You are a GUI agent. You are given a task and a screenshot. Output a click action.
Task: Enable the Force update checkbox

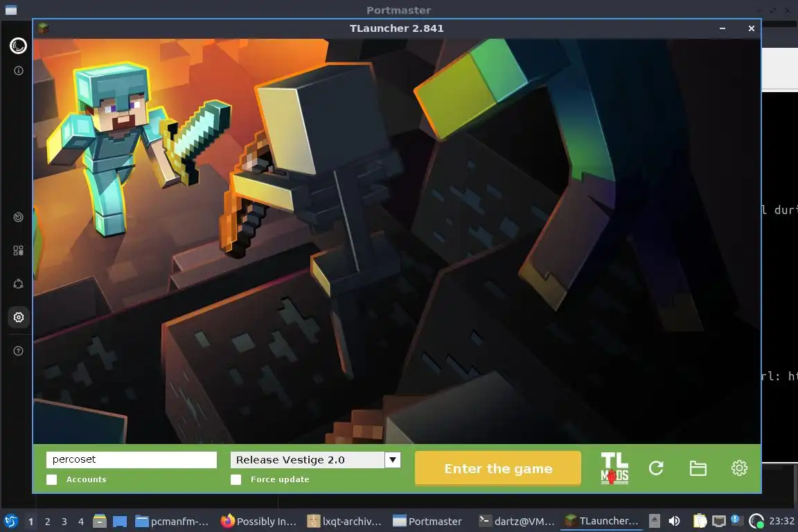(x=236, y=479)
